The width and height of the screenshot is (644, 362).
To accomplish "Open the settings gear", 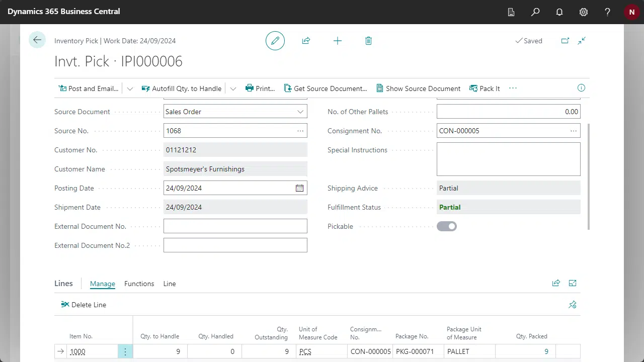I will pos(584,12).
